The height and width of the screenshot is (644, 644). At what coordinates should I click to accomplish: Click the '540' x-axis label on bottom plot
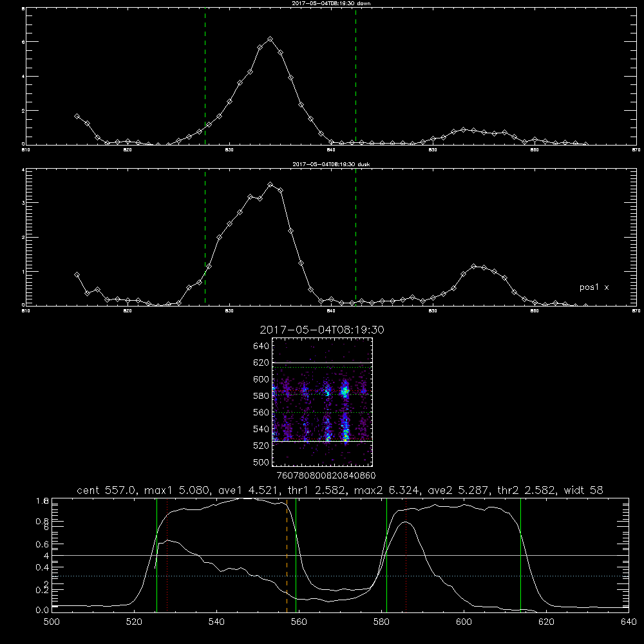(216, 622)
